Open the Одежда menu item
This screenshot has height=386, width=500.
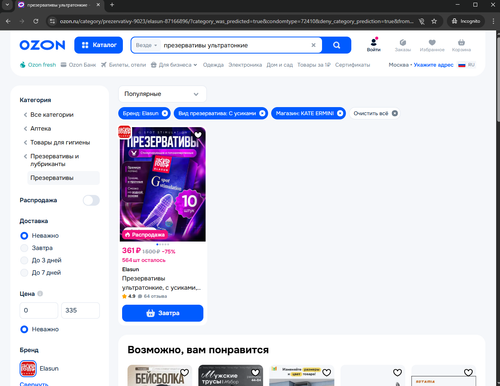click(213, 65)
